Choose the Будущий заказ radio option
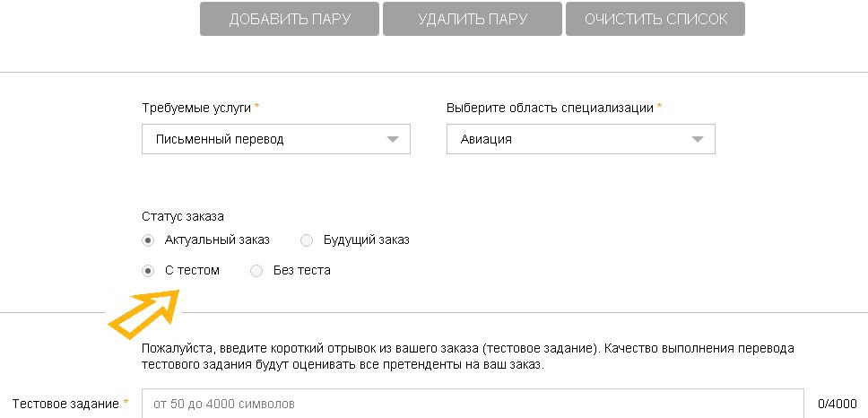The height and width of the screenshot is (418, 868). click(307, 240)
